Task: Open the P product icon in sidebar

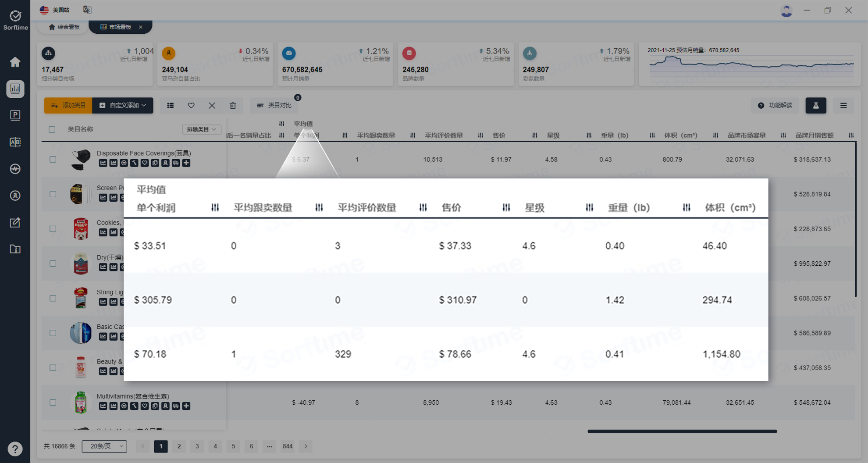Action: 15,115
